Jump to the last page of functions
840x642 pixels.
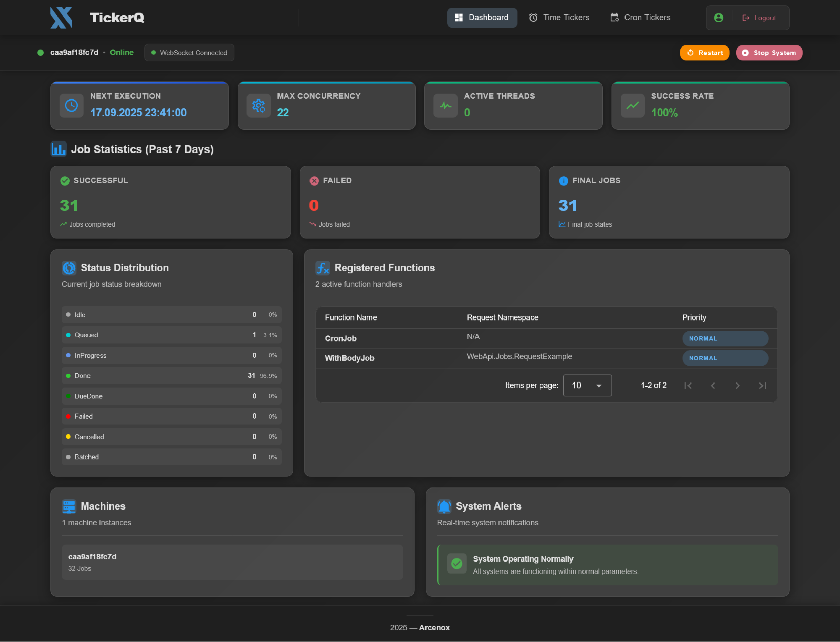point(763,385)
